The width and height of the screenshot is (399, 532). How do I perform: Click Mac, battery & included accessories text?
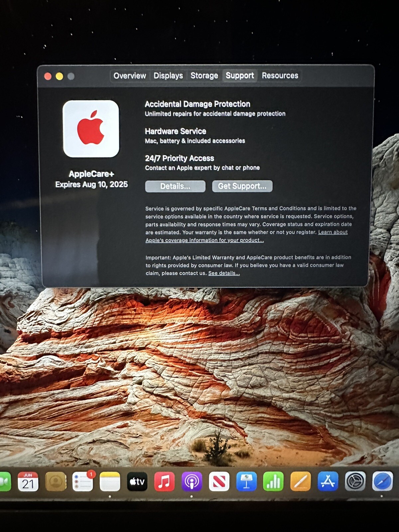(x=195, y=141)
